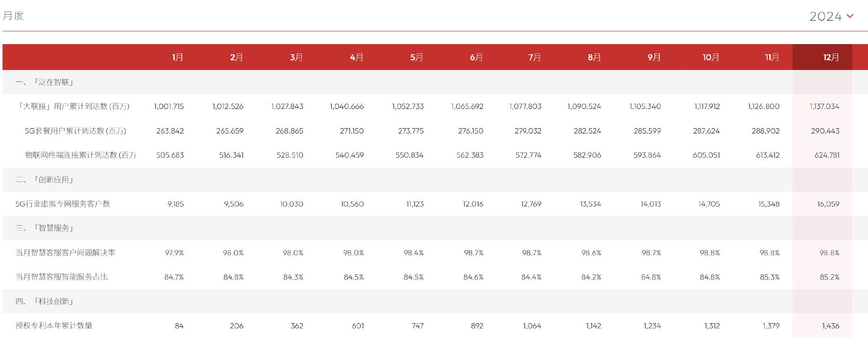This screenshot has height=346, width=868.
Task: Click the red chevron beside 2024
Action: 850,16
